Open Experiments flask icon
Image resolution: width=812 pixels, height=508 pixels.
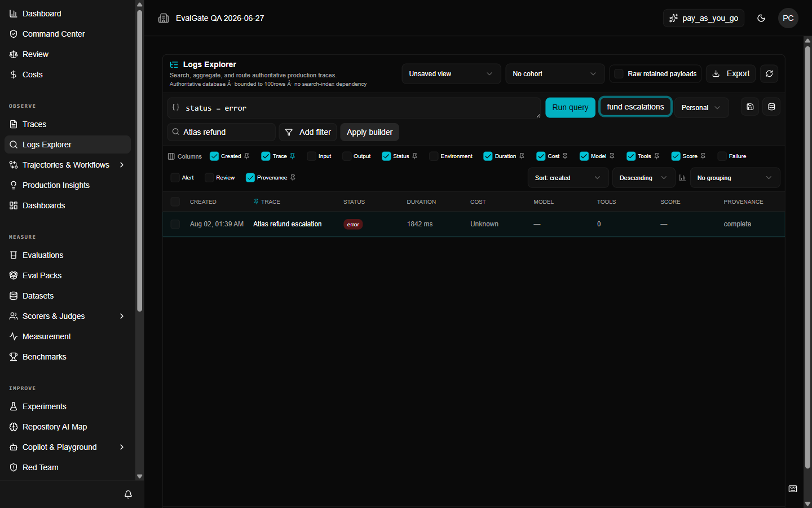(x=14, y=406)
